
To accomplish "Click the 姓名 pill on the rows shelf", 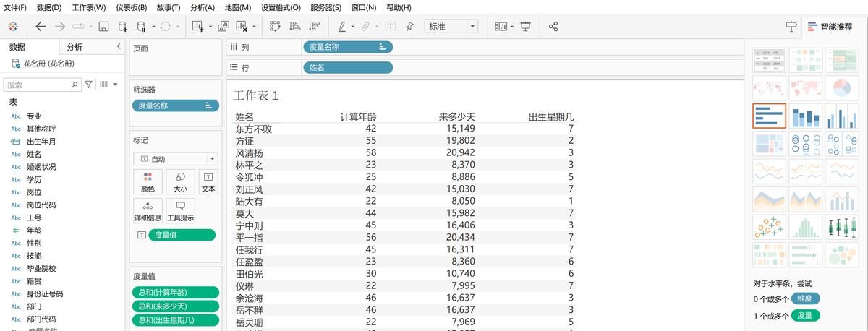I will tap(348, 67).
